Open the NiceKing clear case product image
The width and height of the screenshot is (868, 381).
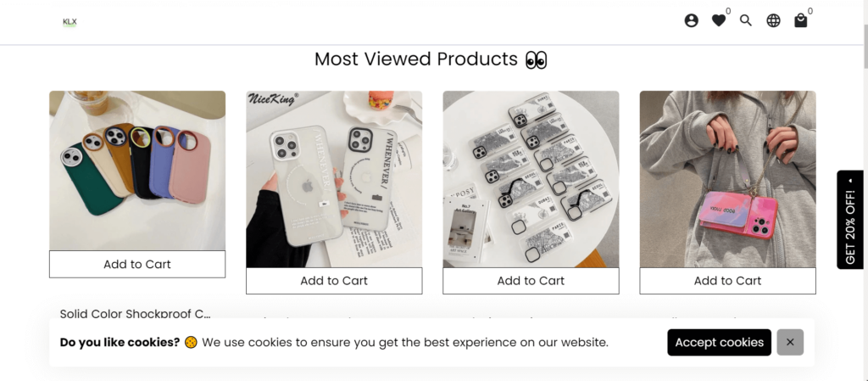click(334, 179)
